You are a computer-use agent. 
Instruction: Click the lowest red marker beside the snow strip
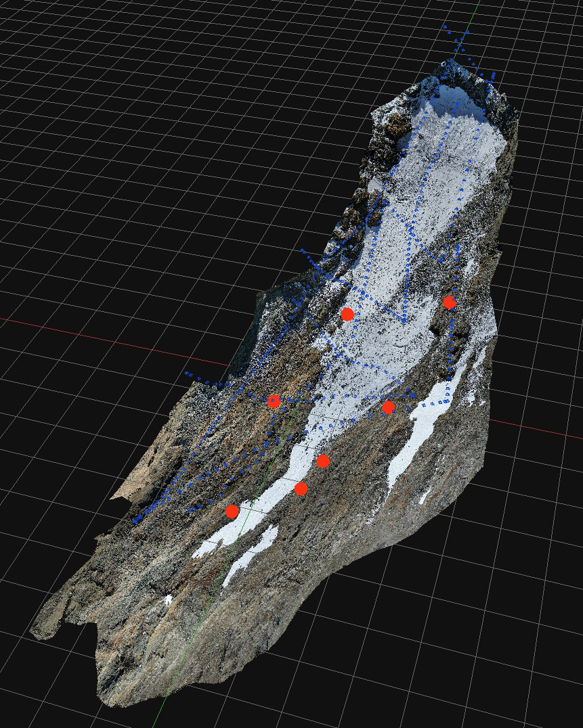pos(232,511)
